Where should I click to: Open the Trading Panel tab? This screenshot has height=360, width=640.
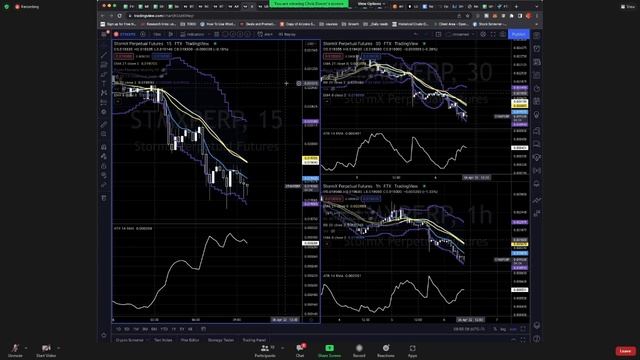point(254,340)
